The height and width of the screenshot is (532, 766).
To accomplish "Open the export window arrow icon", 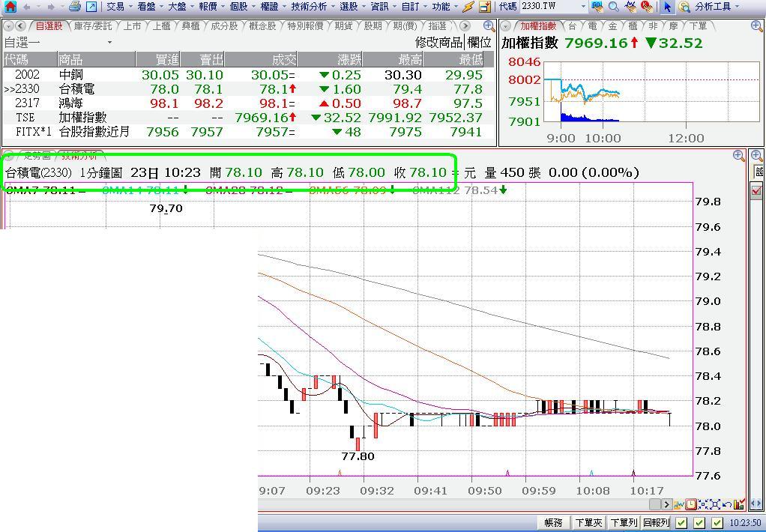I will point(91,6).
